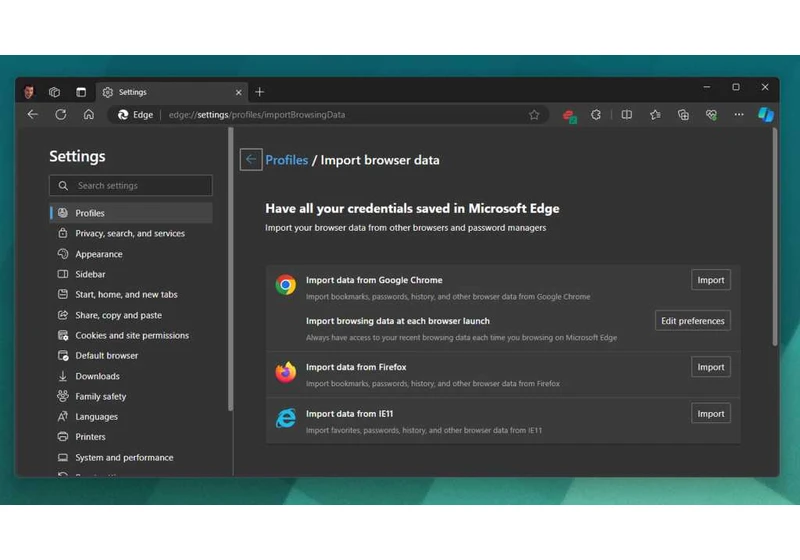The height and width of the screenshot is (560, 800).
Task: Go back using the Profiles back arrow
Action: [251, 160]
